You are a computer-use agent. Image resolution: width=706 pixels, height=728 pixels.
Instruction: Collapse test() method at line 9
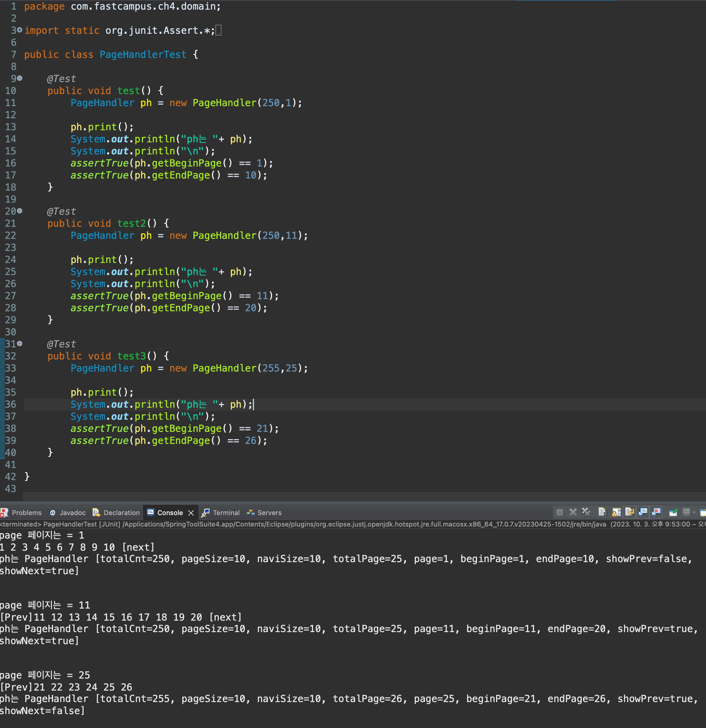[20, 78]
